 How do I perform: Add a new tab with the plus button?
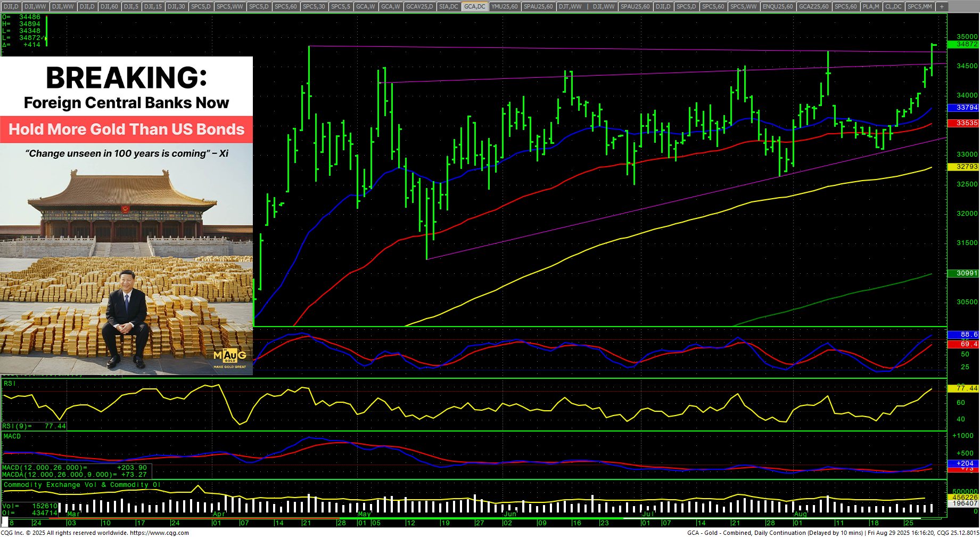click(x=942, y=6)
